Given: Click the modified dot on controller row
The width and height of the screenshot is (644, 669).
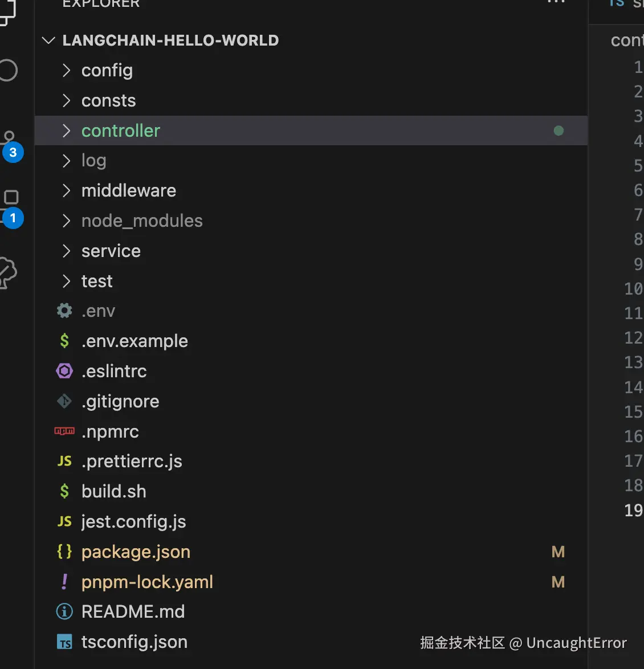Looking at the screenshot, I should tap(559, 130).
